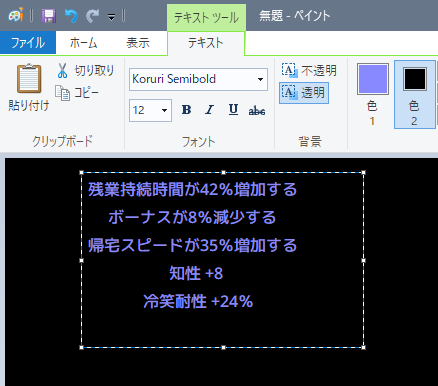Select the テキスト ribbon tab
Viewport: 438px width, 386px height.
(x=206, y=43)
